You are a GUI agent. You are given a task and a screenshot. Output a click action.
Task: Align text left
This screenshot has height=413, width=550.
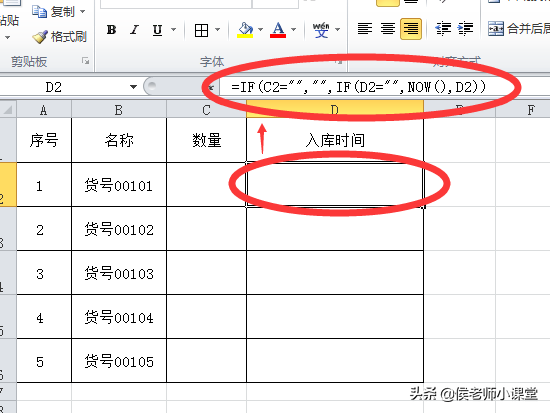(365, 29)
